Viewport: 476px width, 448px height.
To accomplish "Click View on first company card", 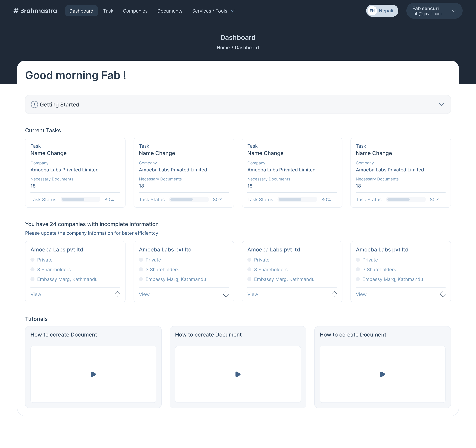I will coord(36,294).
